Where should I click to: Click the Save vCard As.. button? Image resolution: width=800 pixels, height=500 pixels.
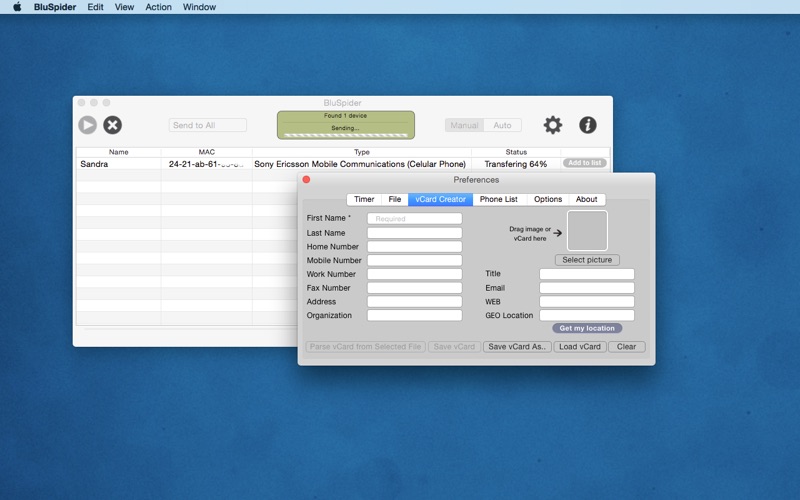click(517, 347)
